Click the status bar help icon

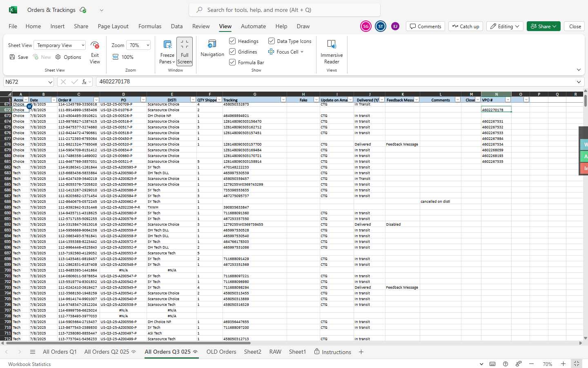506,364
